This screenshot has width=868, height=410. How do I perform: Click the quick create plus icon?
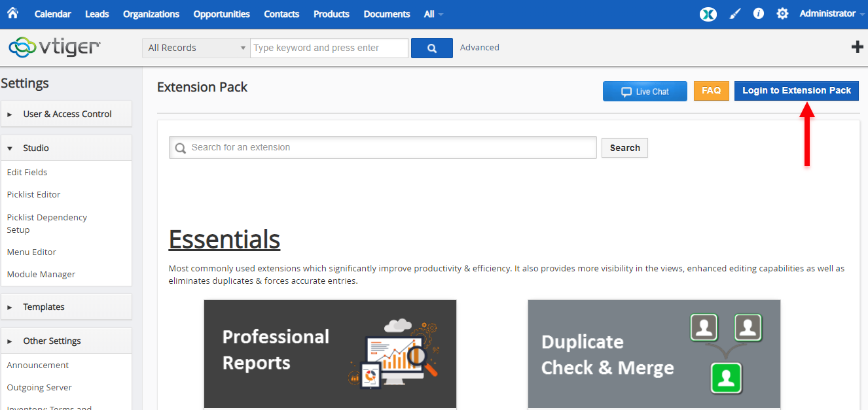[857, 47]
